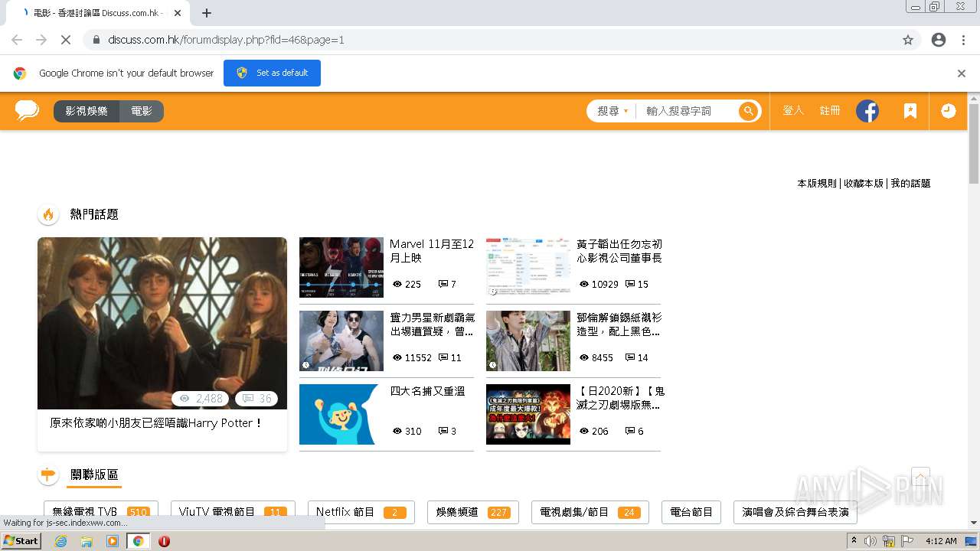Open the 電台節目 board

click(x=691, y=512)
